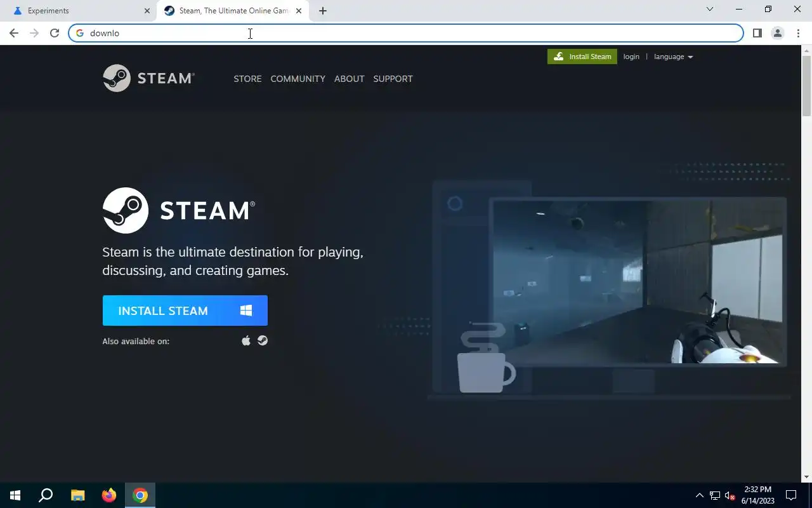This screenshot has width=812, height=508.
Task: Open tab search chevron in title bar
Action: pos(710,9)
